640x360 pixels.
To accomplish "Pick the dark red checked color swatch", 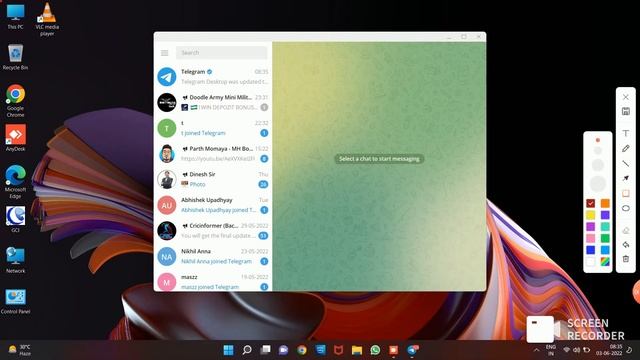I will coord(591,203).
